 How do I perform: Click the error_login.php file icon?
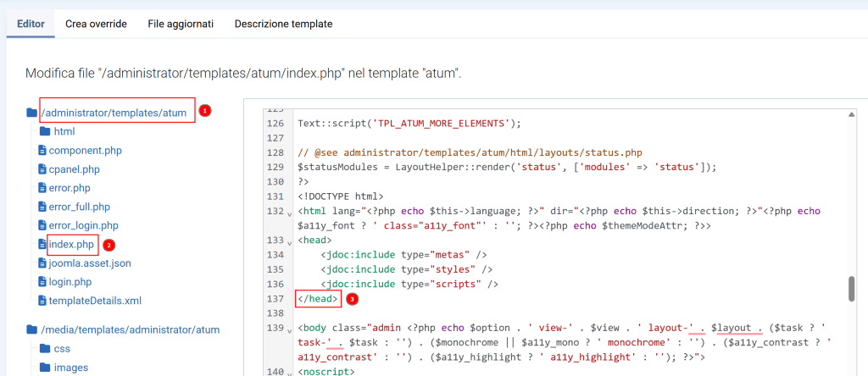[42, 225]
